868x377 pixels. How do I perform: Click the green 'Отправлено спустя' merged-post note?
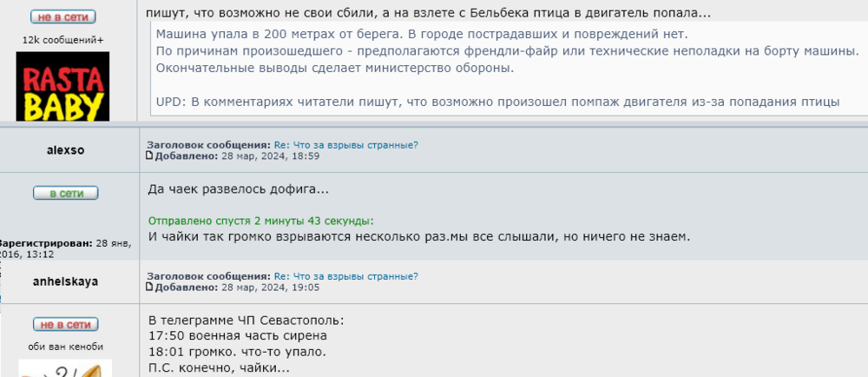[261, 221]
